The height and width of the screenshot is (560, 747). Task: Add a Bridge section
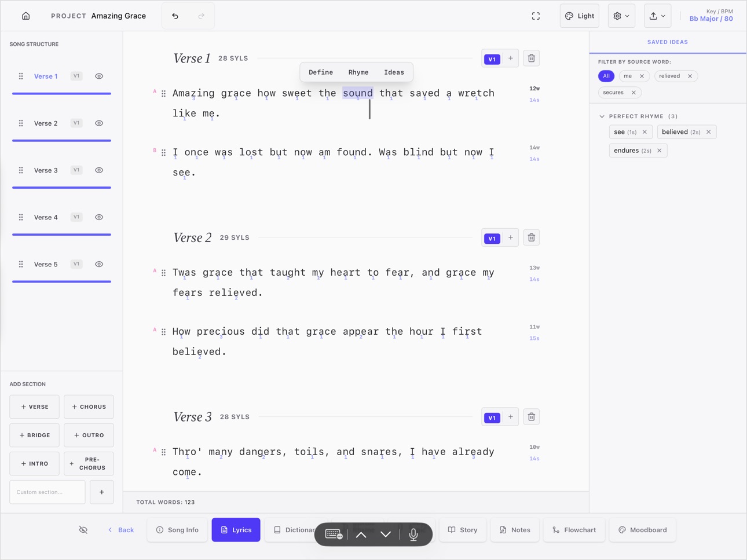click(x=35, y=435)
